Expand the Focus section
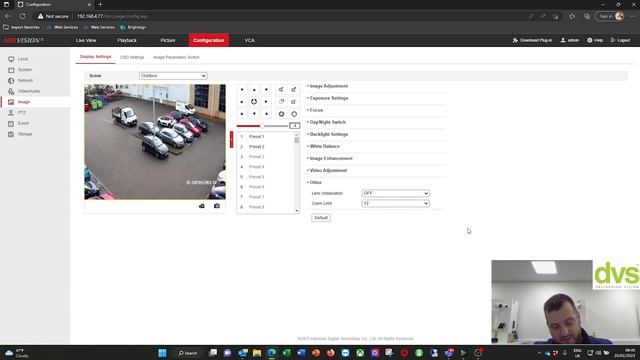 [316, 110]
